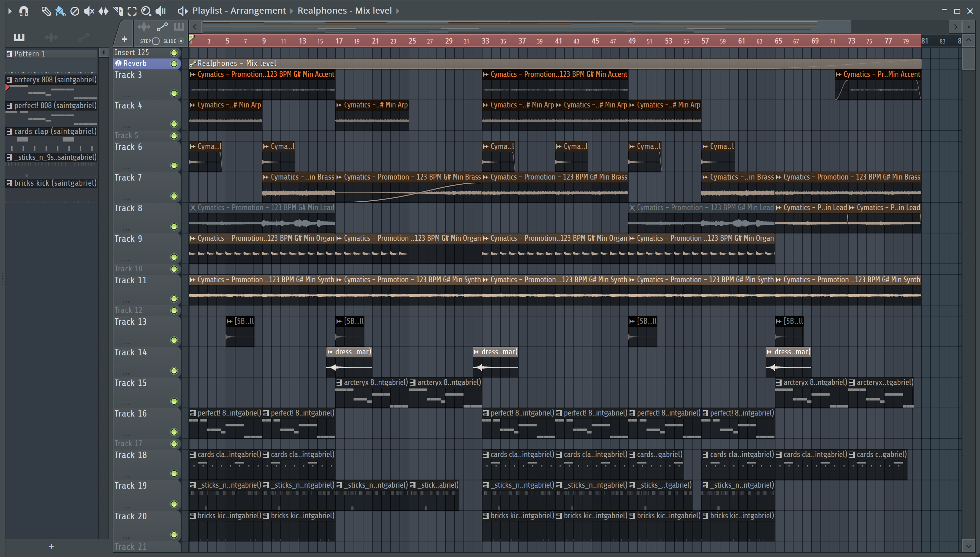Open clip menu of first Min Organ clip

[x=193, y=238]
